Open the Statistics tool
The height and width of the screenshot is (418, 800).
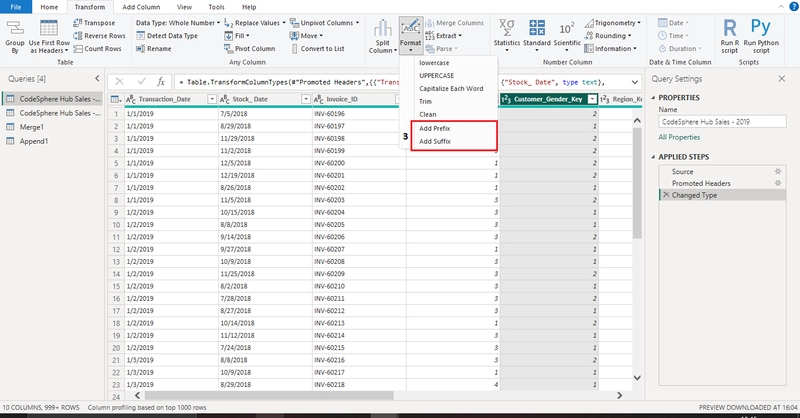(507, 36)
